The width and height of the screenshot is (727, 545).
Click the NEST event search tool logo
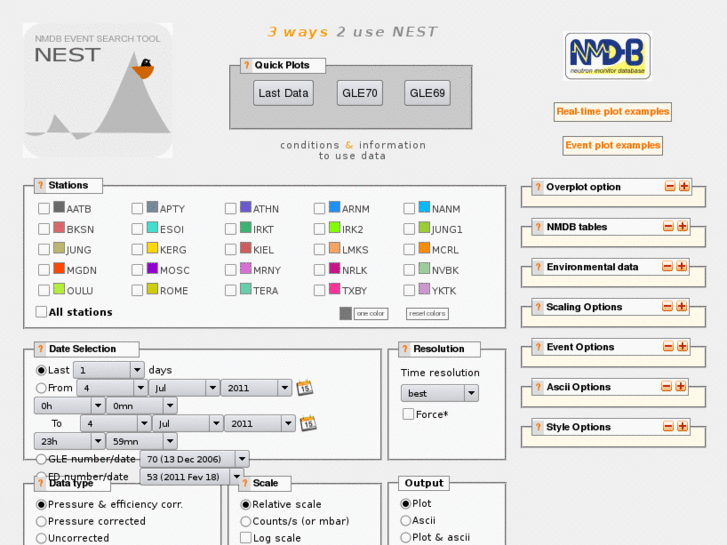98,90
